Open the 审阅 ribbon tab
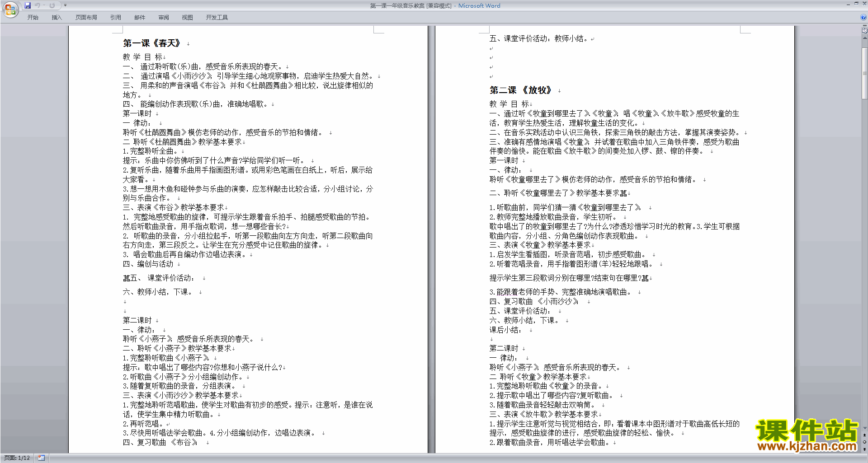The width and height of the screenshot is (868, 463). pyautogui.click(x=164, y=18)
